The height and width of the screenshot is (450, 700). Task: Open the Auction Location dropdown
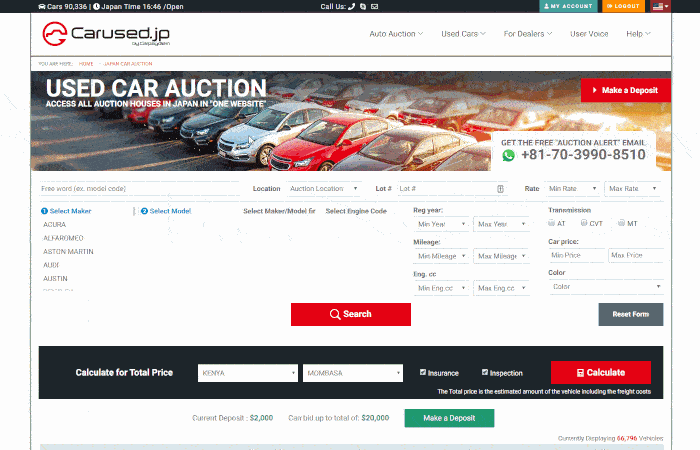point(323,189)
